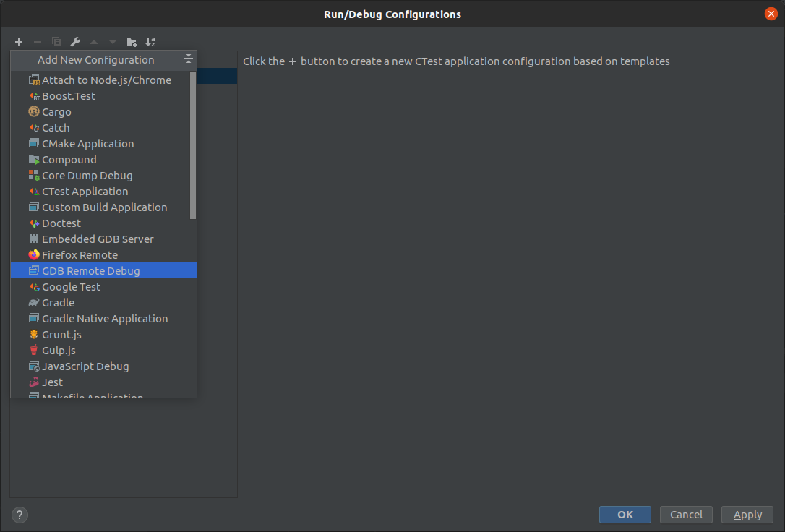
Task: Click the popup list scrollbar thumb
Action: (193, 145)
